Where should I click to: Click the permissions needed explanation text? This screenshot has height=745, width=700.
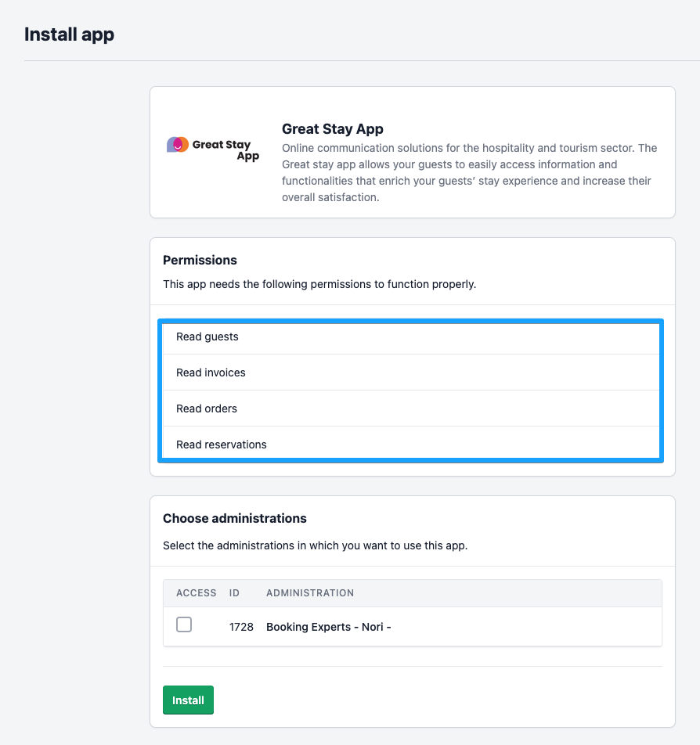(x=319, y=284)
